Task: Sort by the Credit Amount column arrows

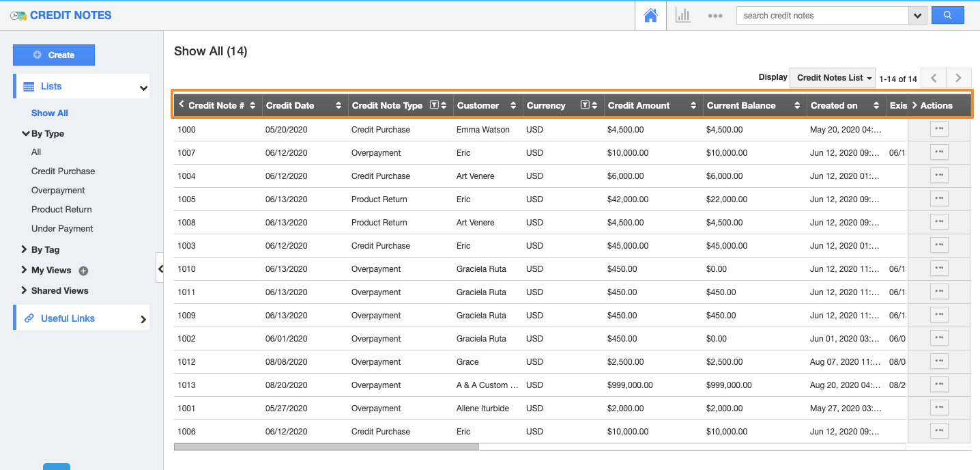Action: (693, 105)
